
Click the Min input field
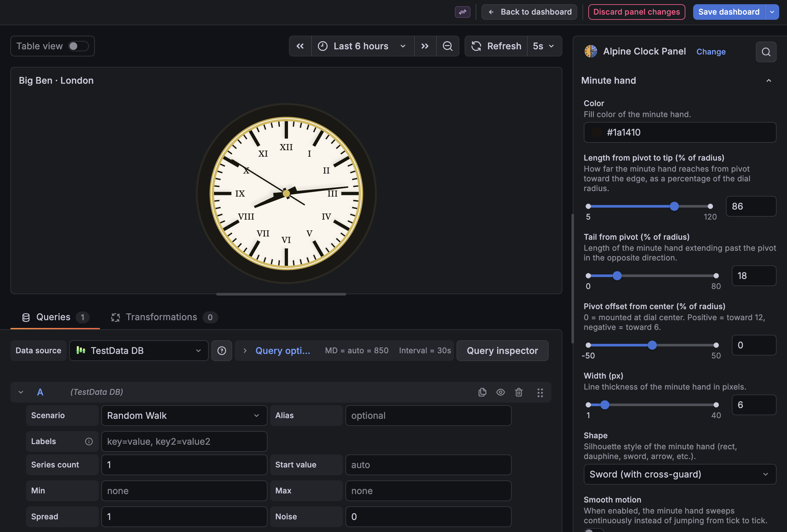point(184,491)
